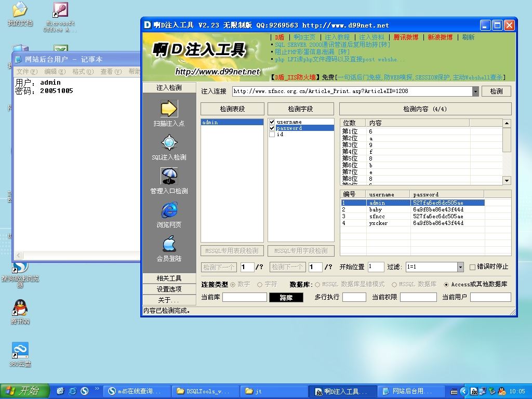This screenshot has height=399, width=532.
Task: Open the 过滤 1=1 dropdown arrow
Action: (460, 267)
